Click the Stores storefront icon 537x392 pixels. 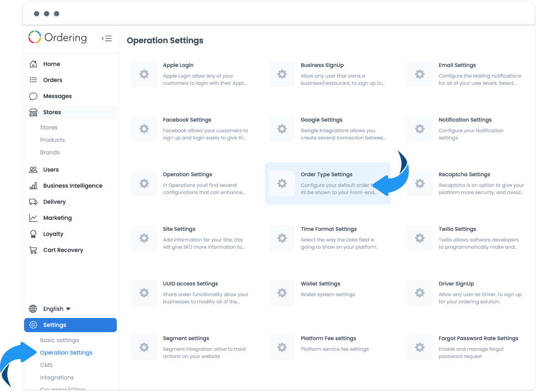coord(33,112)
